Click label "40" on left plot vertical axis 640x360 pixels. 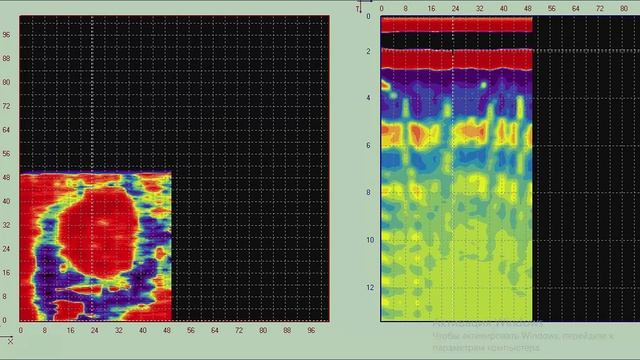(x=6, y=201)
